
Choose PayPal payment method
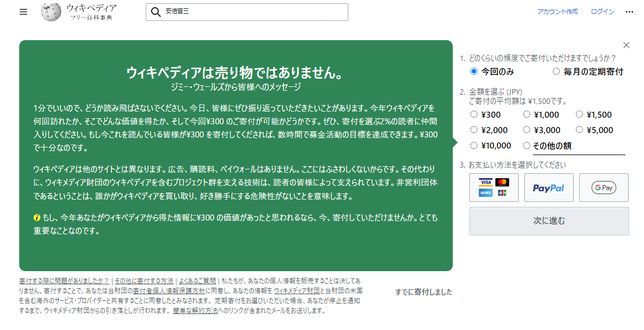(x=549, y=188)
